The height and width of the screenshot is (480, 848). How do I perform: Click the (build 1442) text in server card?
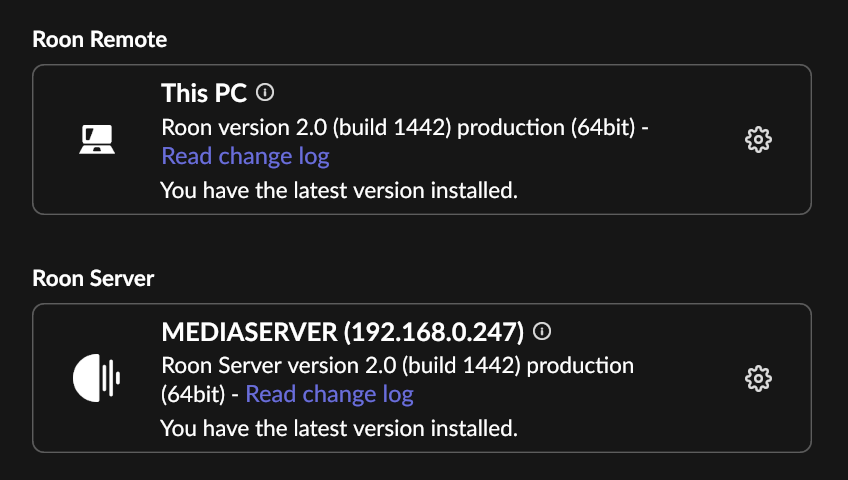(462, 365)
